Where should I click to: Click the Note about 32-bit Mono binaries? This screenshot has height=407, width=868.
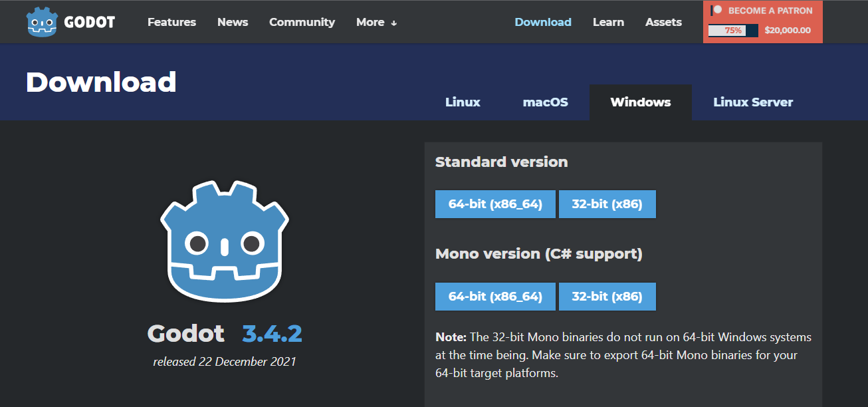[623, 355]
